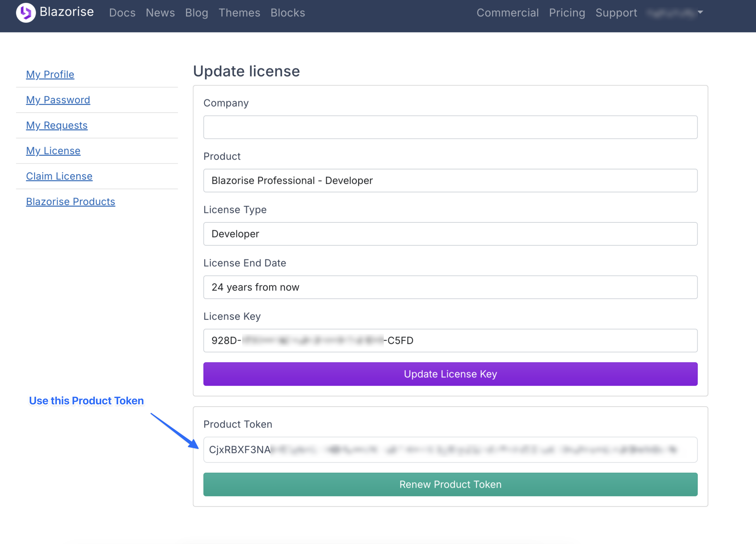Click the License Type label
This screenshot has width=756, height=544.
(235, 210)
